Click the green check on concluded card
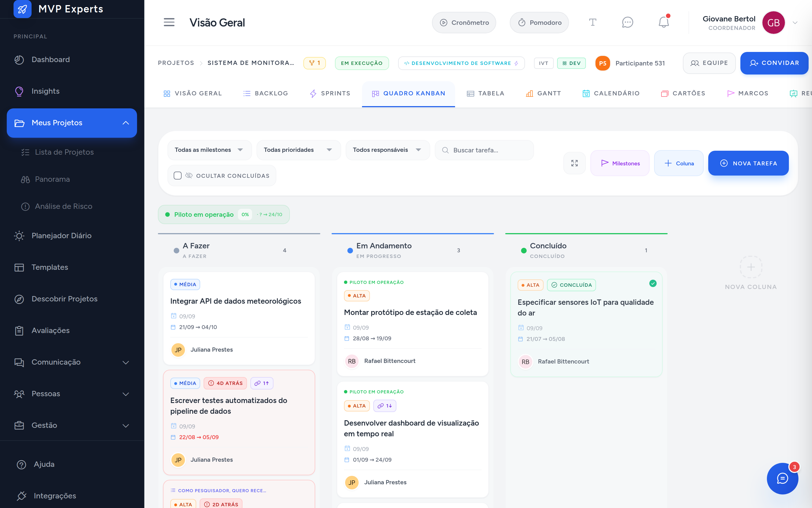 point(653,284)
